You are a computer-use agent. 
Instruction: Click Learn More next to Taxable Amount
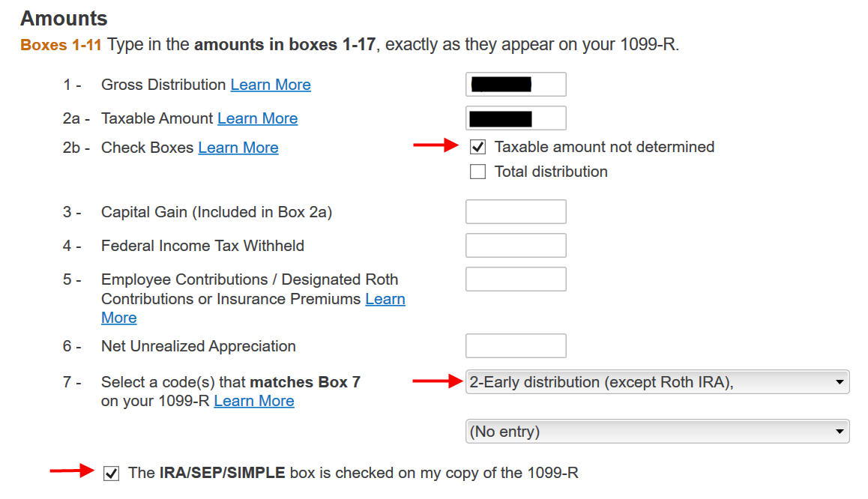(257, 118)
